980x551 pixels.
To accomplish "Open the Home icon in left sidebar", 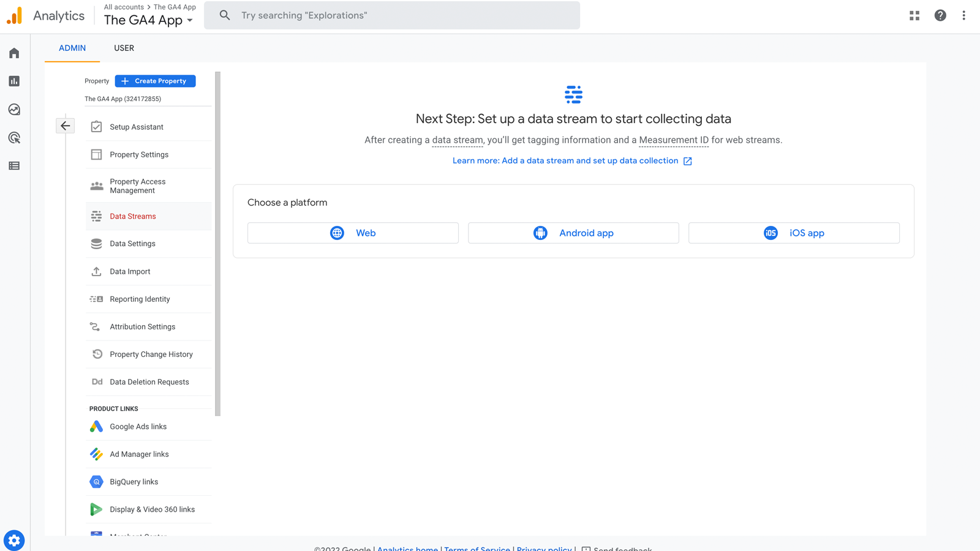I will pyautogui.click(x=14, y=53).
